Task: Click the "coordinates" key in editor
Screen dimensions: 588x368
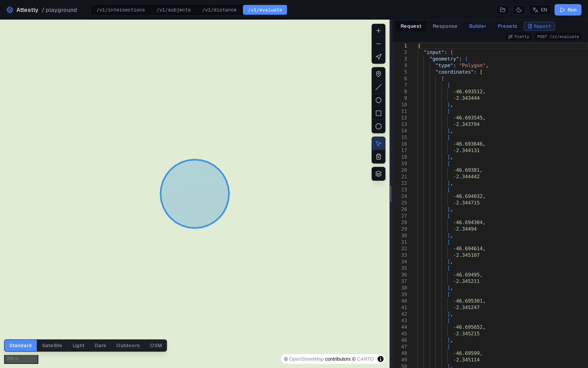Action: (455, 72)
